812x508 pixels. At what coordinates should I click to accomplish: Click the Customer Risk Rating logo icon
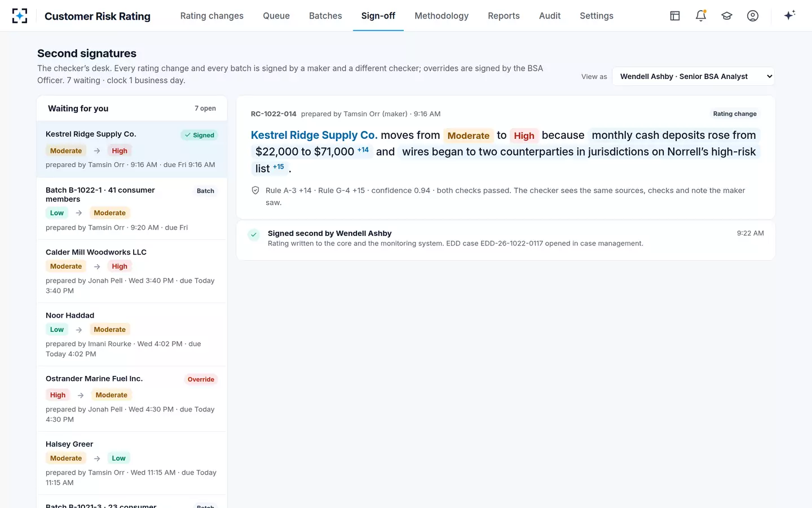click(20, 16)
